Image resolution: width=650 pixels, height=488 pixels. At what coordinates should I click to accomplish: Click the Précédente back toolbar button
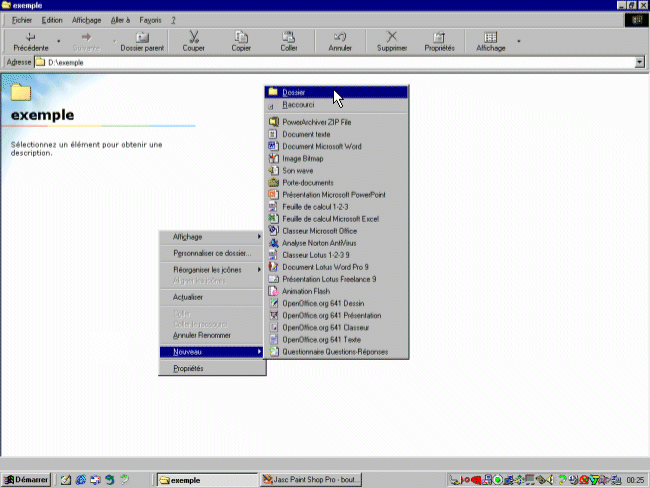pos(31,41)
